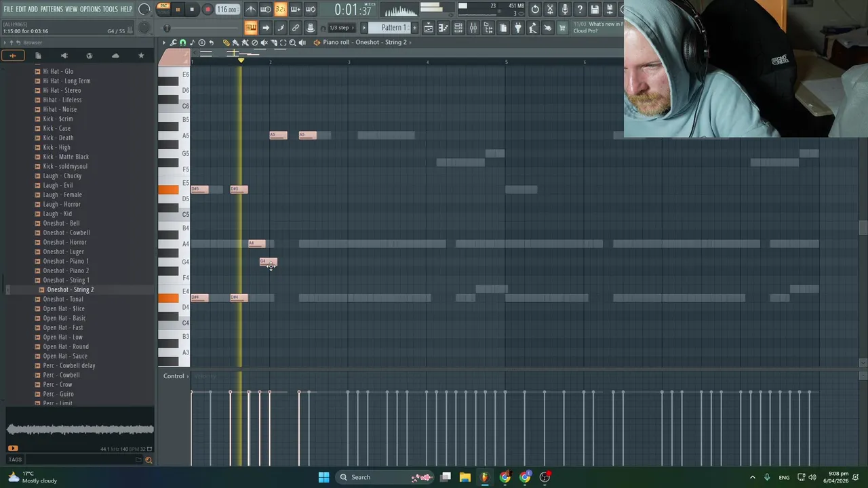Select the zoom magnifier tool in the piano roll
This screenshot has width=868, height=488.
[292, 42]
